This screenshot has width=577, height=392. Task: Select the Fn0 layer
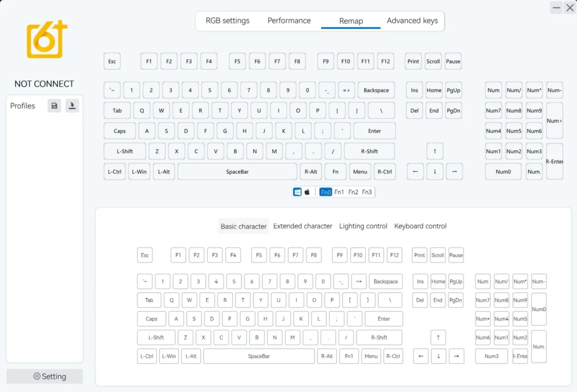326,192
